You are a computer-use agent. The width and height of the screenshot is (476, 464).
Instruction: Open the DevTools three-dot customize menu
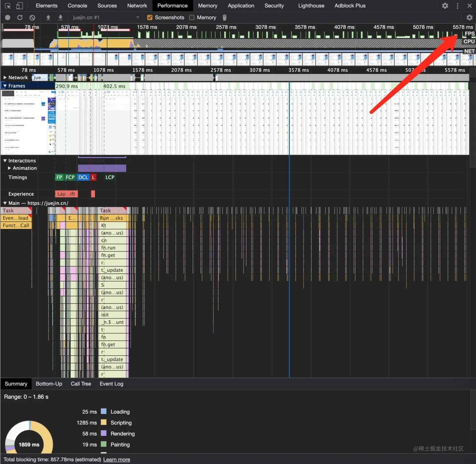pos(457,6)
